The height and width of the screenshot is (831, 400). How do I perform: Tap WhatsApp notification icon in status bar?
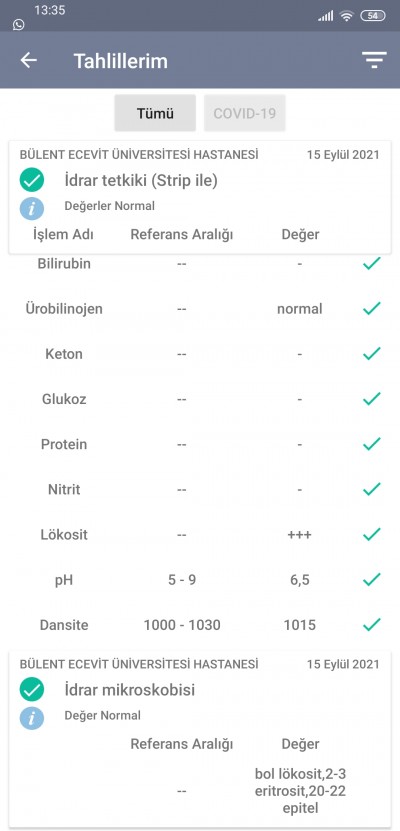coord(19,24)
